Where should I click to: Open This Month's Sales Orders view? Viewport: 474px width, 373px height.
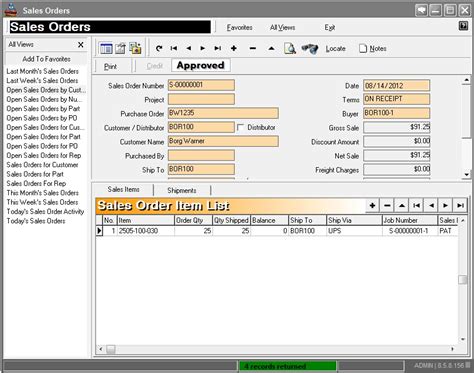pos(42,193)
